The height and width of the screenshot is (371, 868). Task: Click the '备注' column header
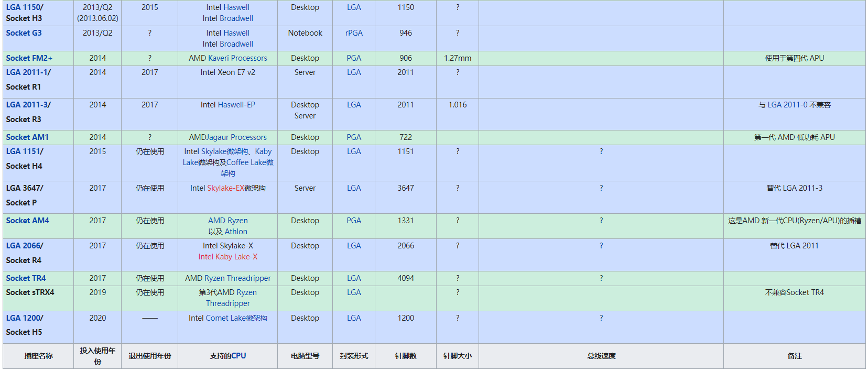pos(794,356)
